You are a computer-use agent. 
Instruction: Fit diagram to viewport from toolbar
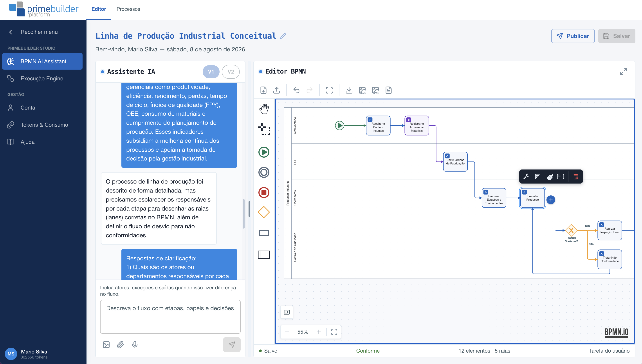(329, 90)
